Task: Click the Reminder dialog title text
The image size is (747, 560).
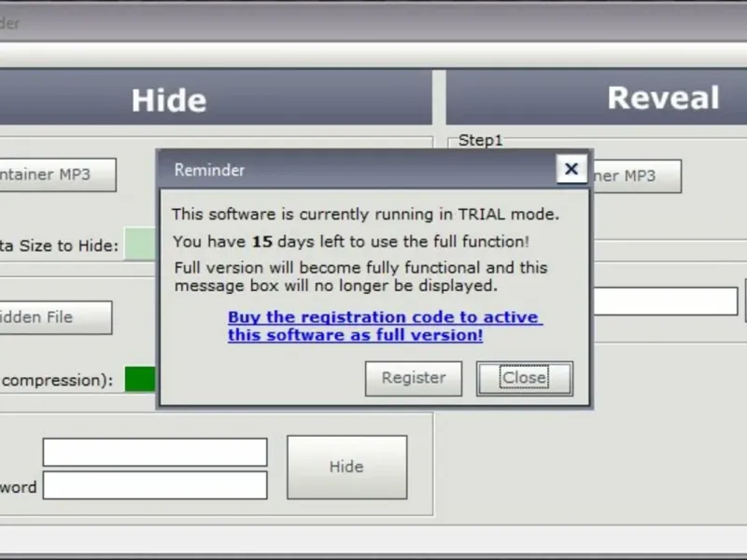Action: [209, 170]
